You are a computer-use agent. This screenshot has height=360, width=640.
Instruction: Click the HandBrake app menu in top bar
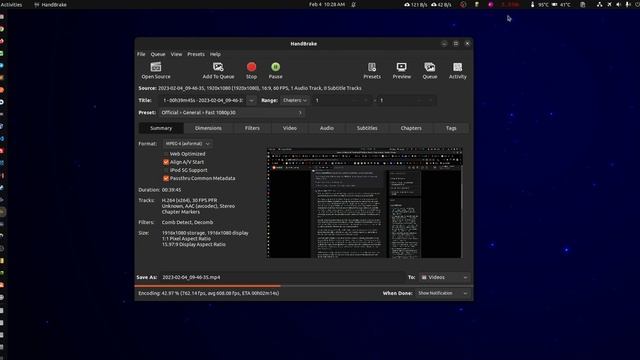tap(51, 4)
